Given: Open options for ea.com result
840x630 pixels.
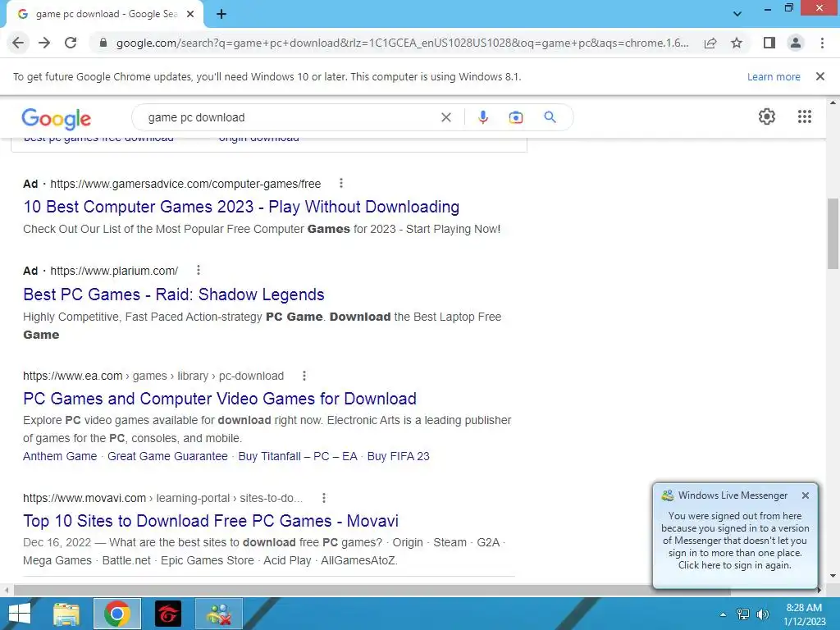Looking at the screenshot, I should point(304,376).
